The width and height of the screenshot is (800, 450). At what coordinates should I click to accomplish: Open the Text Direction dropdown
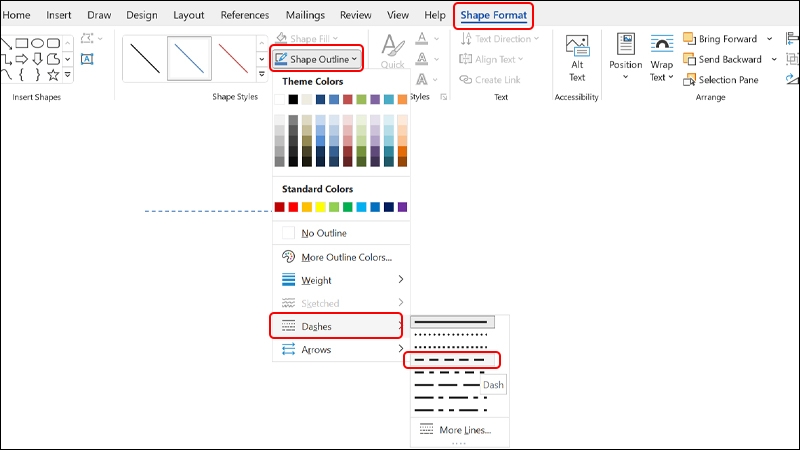499,39
